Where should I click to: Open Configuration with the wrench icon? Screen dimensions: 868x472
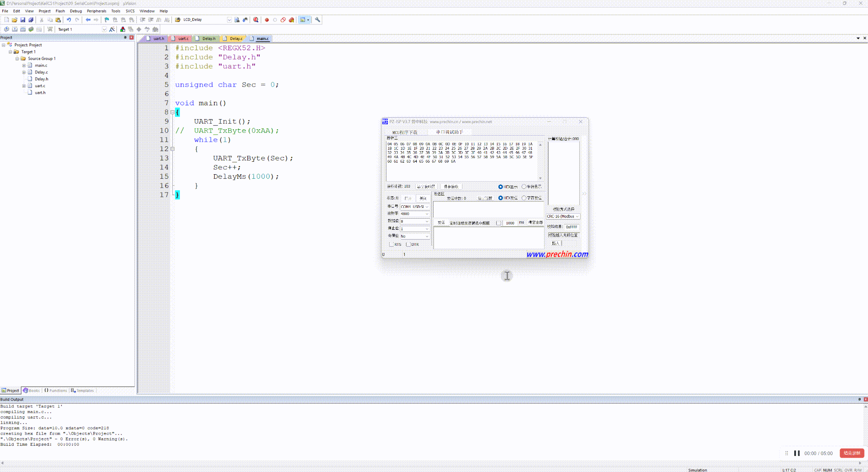[x=317, y=20]
